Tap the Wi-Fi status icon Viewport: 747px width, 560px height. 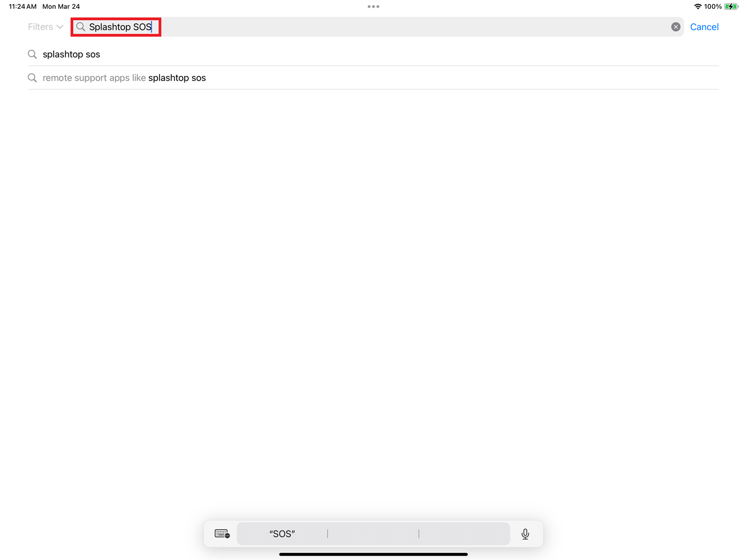[x=698, y=7]
